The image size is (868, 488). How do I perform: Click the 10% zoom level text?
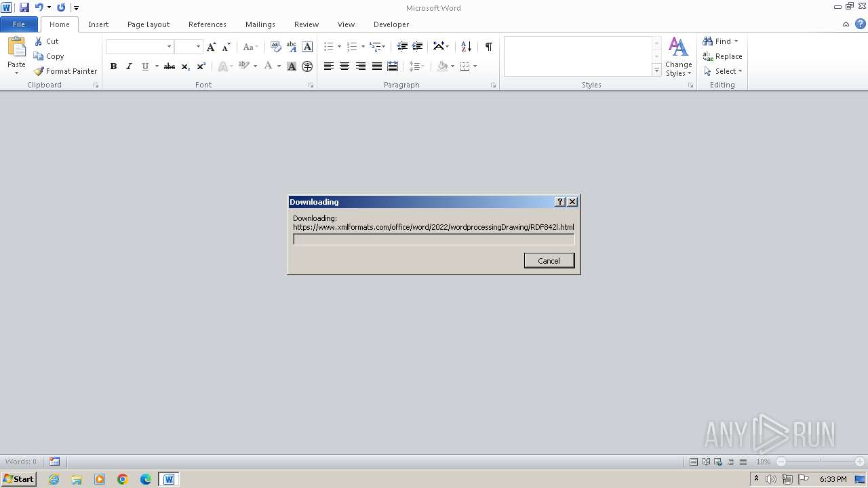764,462
